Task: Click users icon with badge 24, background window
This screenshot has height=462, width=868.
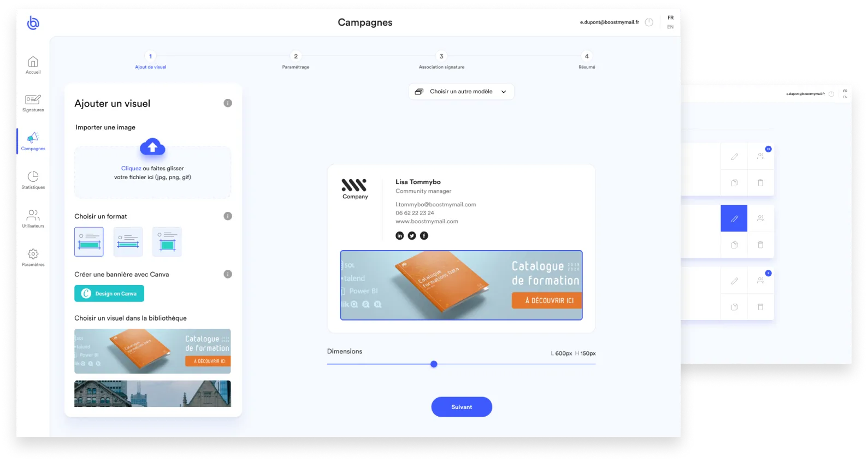Action: pyautogui.click(x=760, y=156)
